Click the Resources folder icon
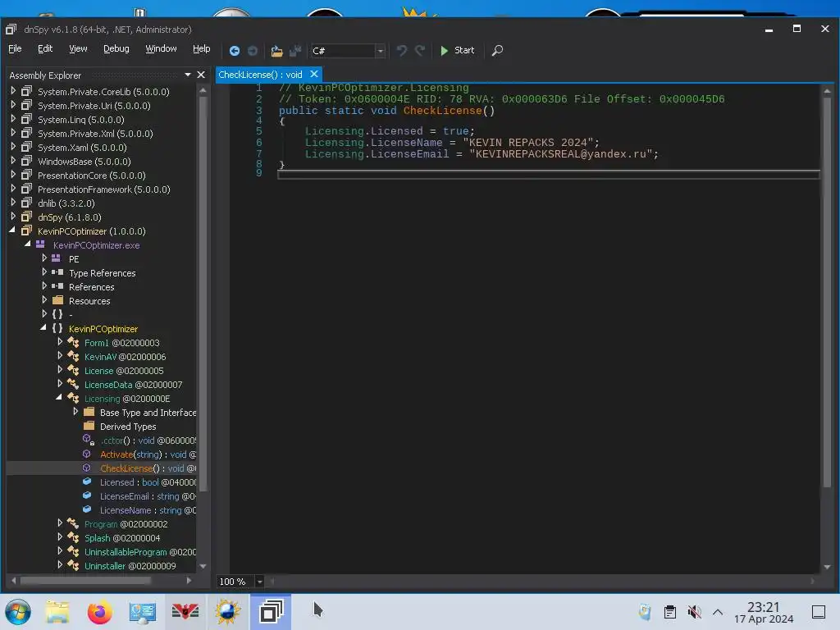The width and height of the screenshot is (840, 630). click(x=58, y=300)
